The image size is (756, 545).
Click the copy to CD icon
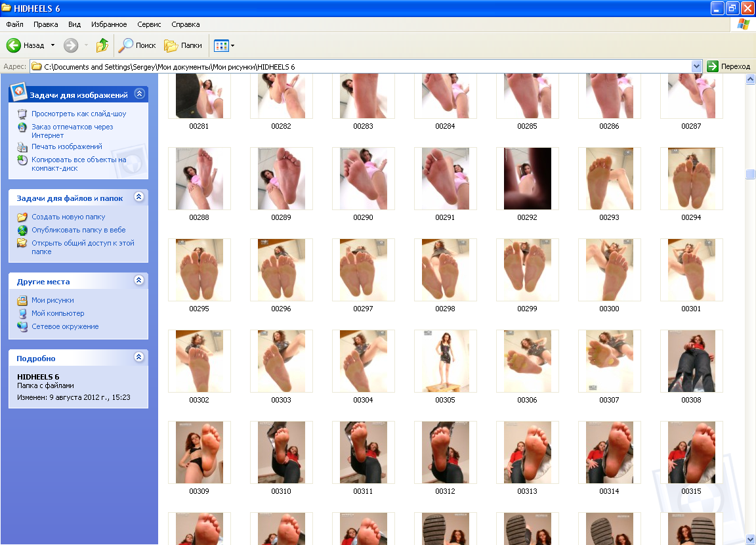[22, 160]
